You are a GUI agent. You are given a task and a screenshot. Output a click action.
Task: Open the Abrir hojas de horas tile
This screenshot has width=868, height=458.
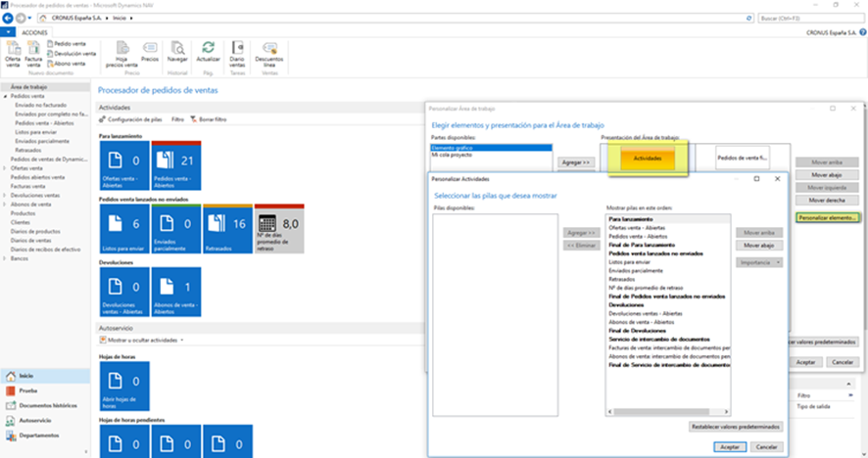pyautogui.click(x=124, y=387)
